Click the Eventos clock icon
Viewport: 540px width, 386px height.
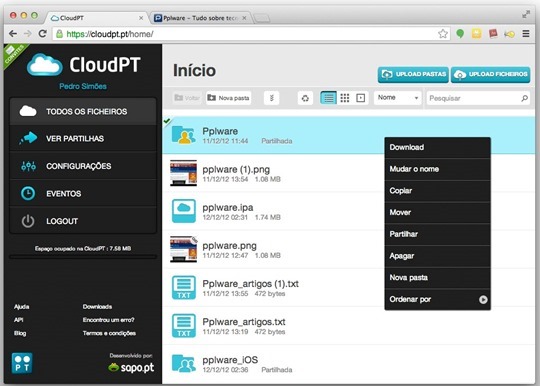tap(28, 193)
